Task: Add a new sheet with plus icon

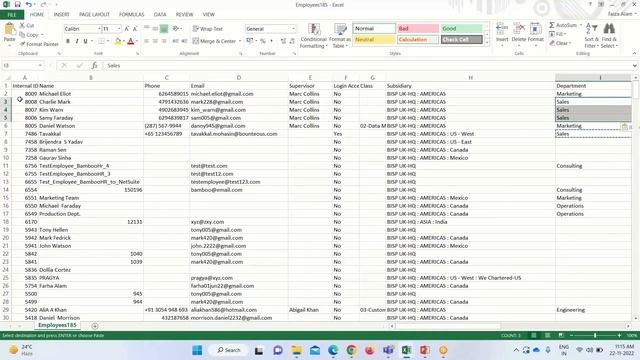Action: pyautogui.click(x=95, y=326)
